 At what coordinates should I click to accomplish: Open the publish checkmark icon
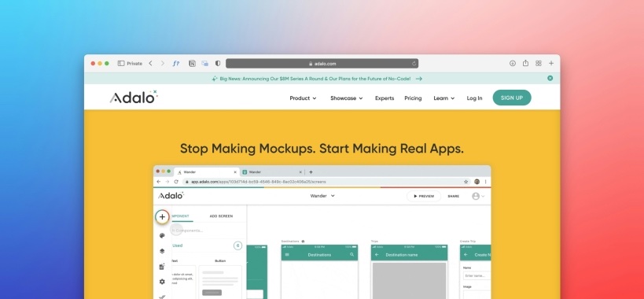(x=162, y=296)
